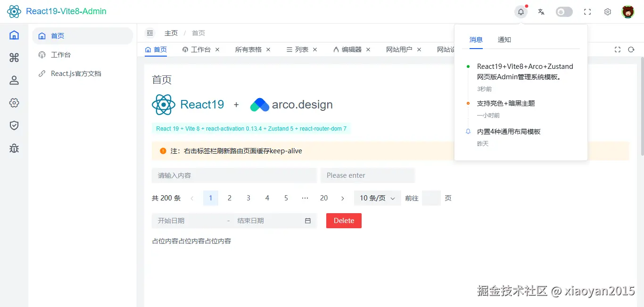Close the 网站用户 tab
The height and width of the screenshot is (307, 644).
coord(419,50)
